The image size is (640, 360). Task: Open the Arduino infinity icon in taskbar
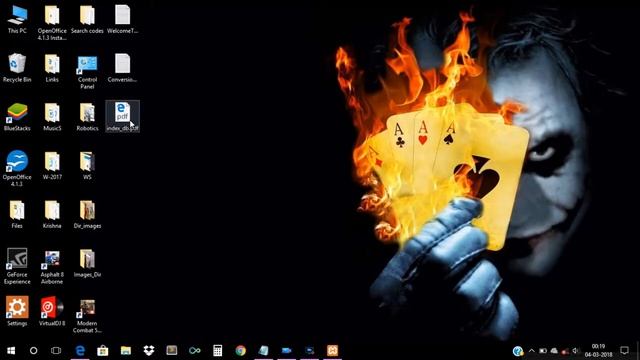tap(195, 351)
